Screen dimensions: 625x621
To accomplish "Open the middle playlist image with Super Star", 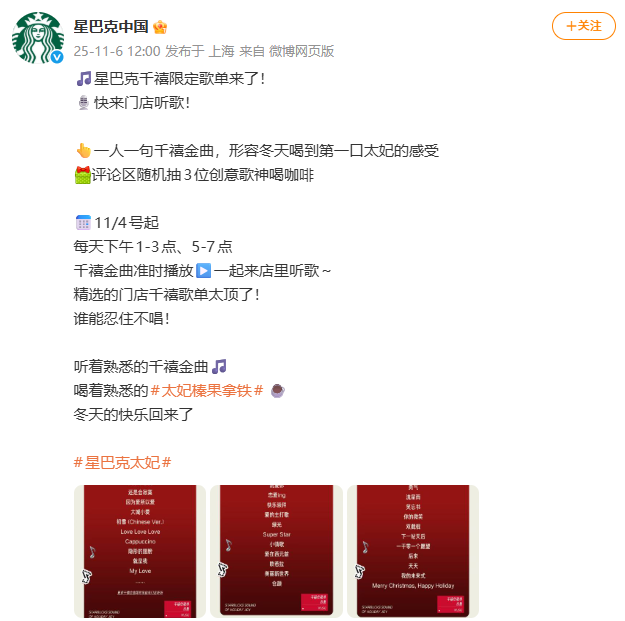I will (277, 551).
